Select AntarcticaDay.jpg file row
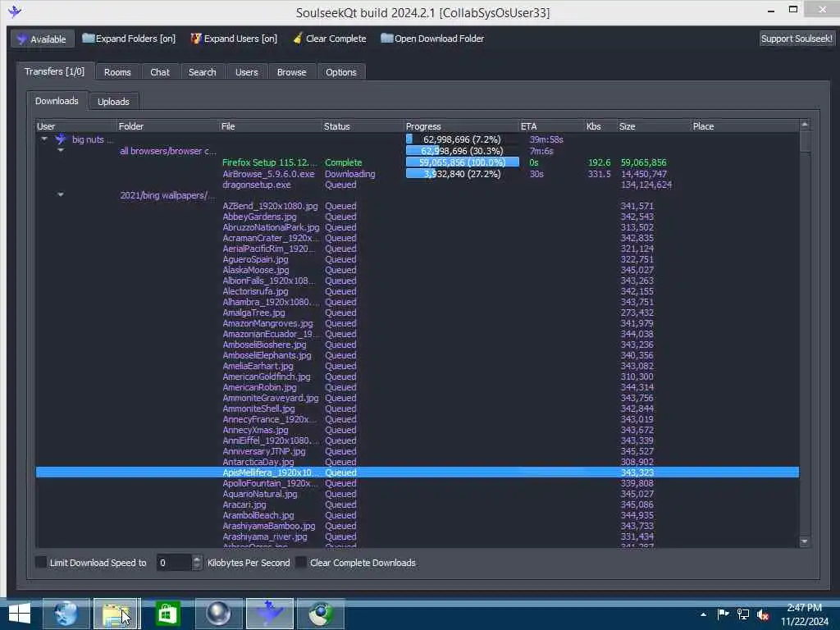840x630 pixels. [418, 462]
